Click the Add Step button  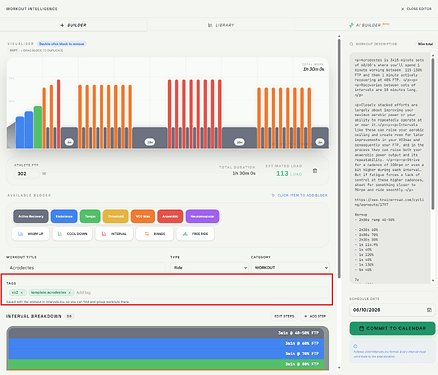(315, 316)
